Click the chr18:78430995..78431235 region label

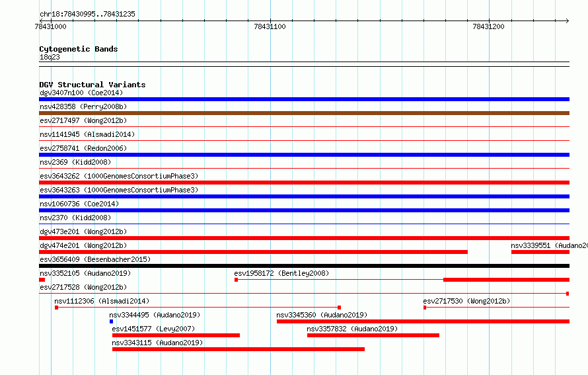tap(87, 15)
